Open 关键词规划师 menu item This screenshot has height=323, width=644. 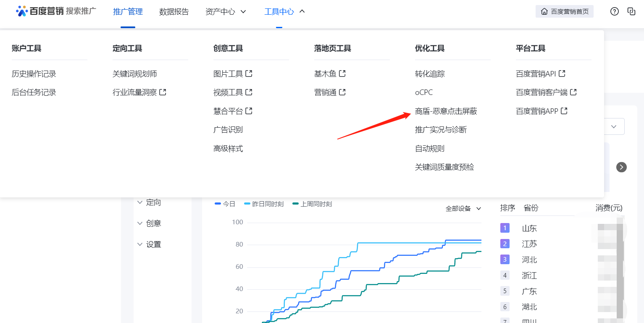pyautogui.click(x=135, y=74)
